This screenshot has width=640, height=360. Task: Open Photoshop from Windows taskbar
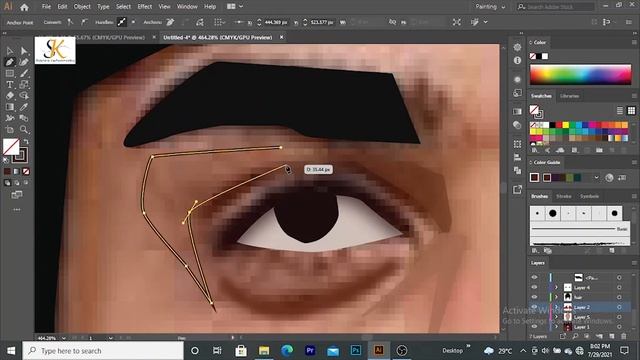(356, 351)
